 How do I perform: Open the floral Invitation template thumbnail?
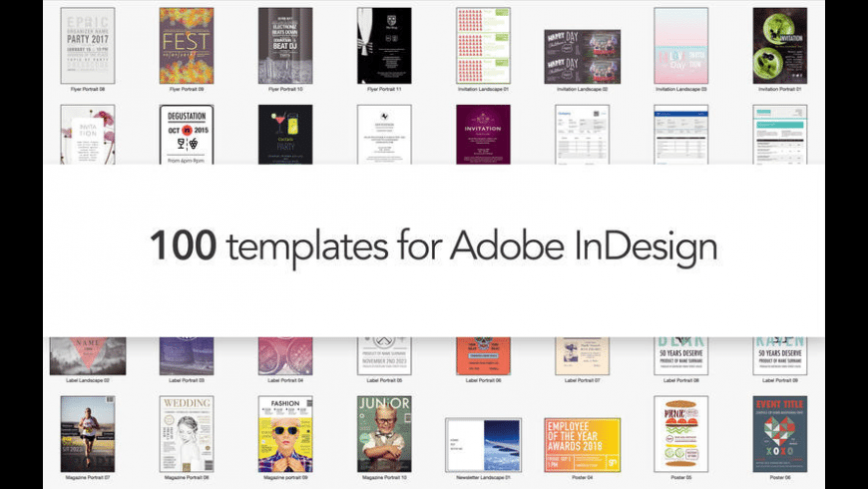88,135
